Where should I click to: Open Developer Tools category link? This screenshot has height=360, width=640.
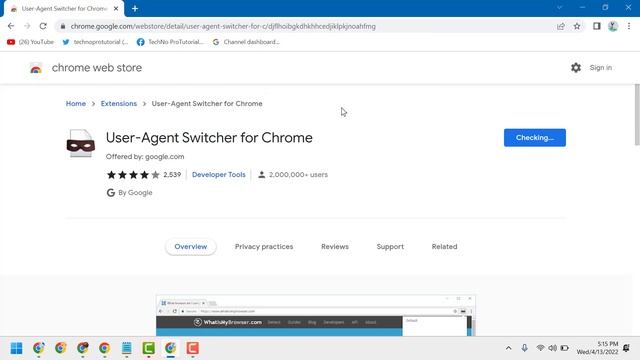tap(219, 175)
